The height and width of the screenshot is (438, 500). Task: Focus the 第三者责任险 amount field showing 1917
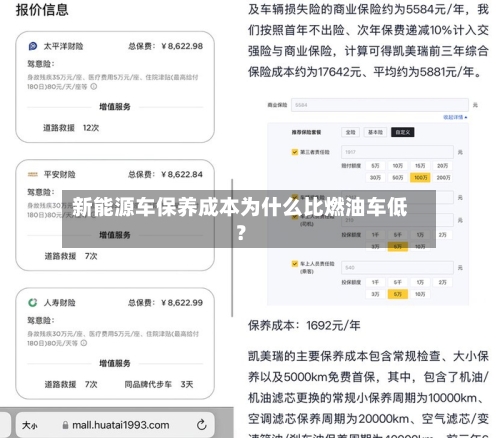397,152
